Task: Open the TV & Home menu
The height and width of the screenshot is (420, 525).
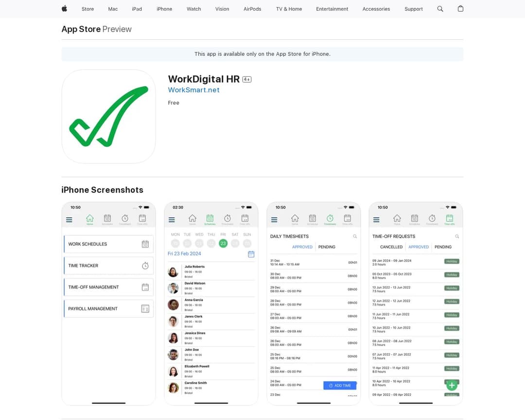Action: tap(289, 9)
